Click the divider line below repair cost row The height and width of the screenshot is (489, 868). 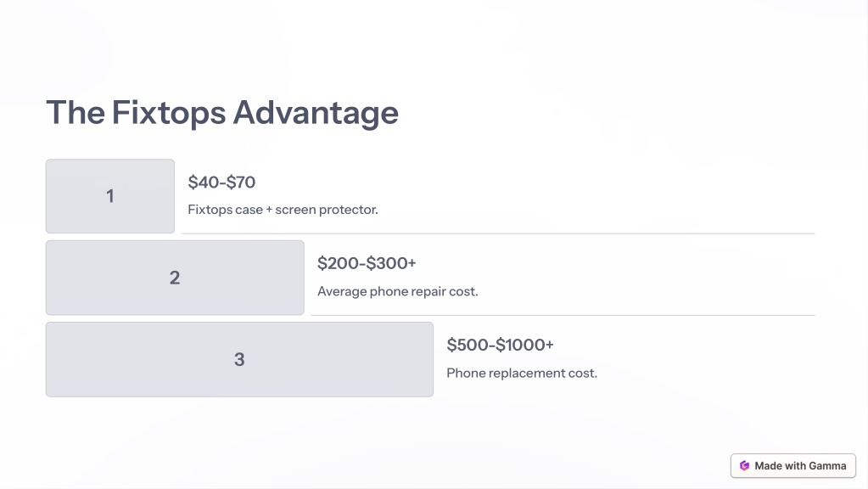pyautogui.click(x=563, y=315)
